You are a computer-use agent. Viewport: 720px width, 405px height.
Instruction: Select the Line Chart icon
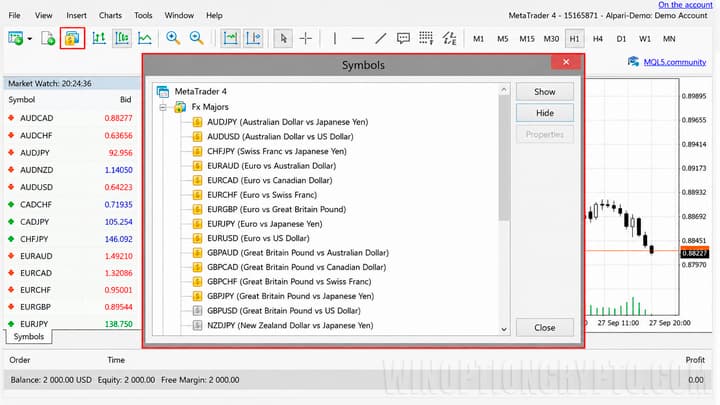145,39
